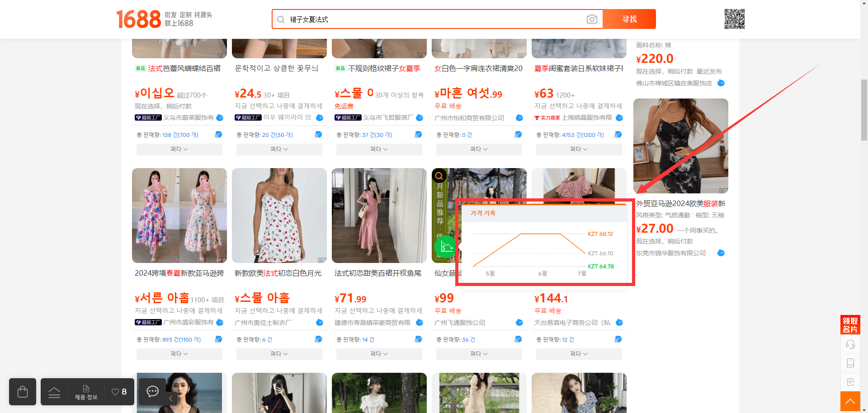Image resolution: width=868 pixels, height=413 pixels.
Task: Click the green price history chart icon
Action: tap(446, 247)
